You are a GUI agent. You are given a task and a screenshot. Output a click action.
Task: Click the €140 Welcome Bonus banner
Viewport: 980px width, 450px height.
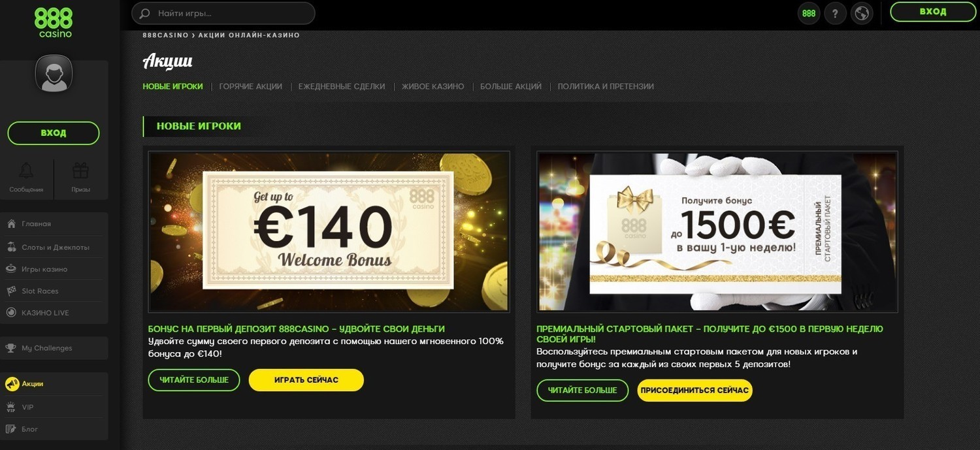329,232
